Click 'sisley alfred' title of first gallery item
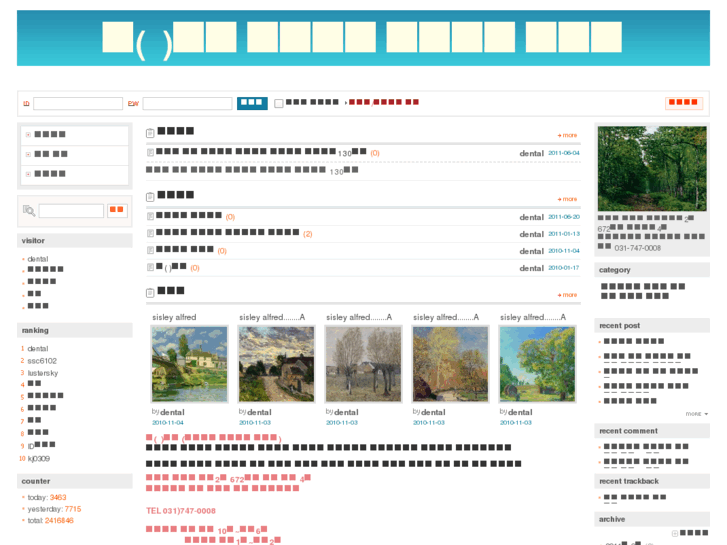The height and width of the screenshot is (545, 727). 174,317
